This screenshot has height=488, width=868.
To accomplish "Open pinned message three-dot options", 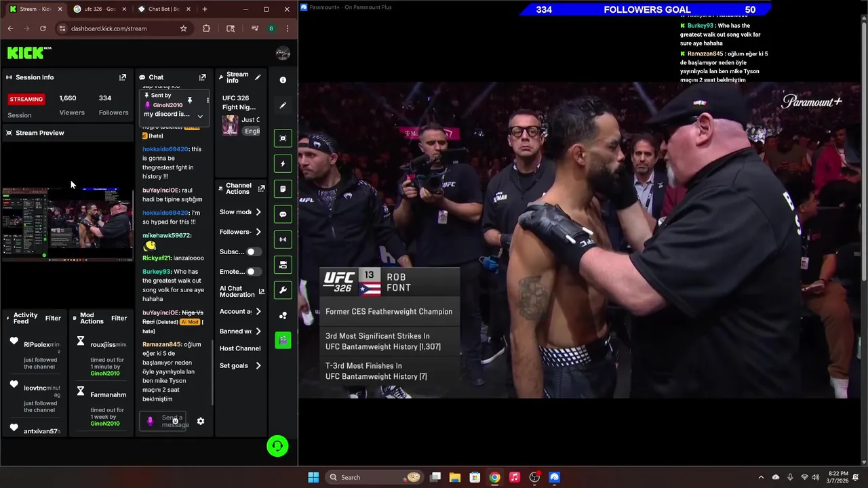I will pyautogui.click(x=208, y=100).
